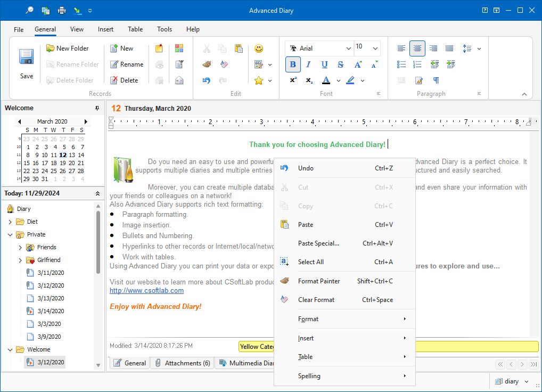Click the show paragraph marks pilcrow icon
This screenshot has width=542, height=392.
coord(436,80)
